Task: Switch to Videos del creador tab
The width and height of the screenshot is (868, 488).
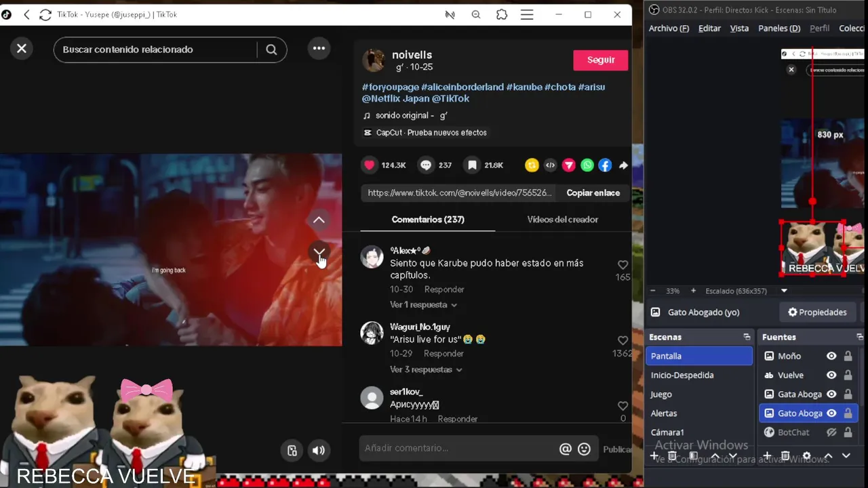Action: pos(563,220)
